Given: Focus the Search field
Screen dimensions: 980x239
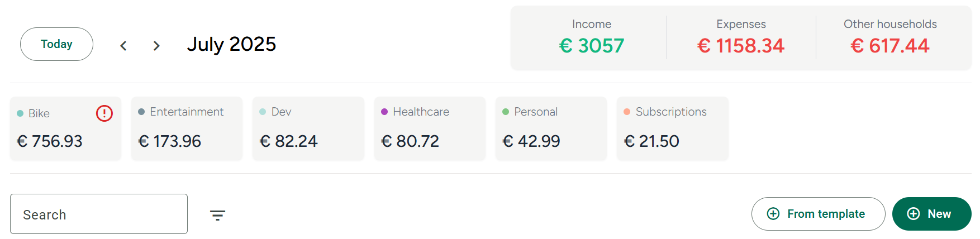Looking at the screenshot, I should pyautogui.click(x=99, y=214).
